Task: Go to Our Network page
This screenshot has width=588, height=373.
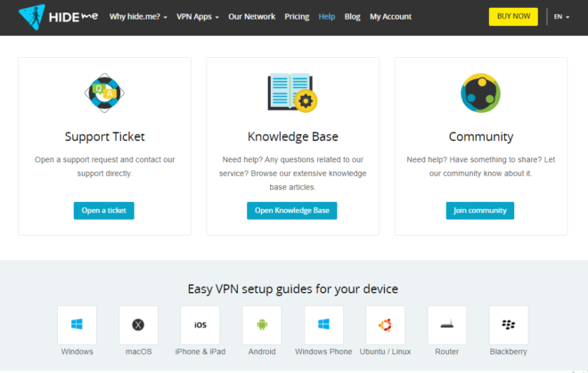Action: tap(251, 17)
